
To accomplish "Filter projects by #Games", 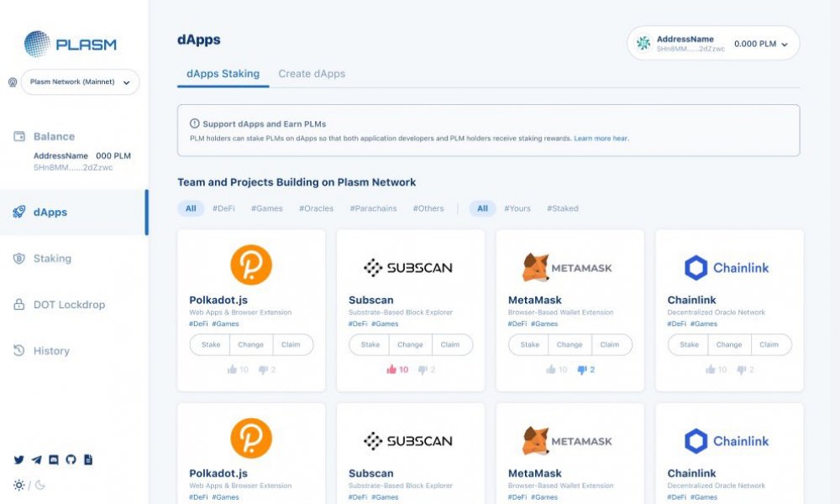I will 267,208.
